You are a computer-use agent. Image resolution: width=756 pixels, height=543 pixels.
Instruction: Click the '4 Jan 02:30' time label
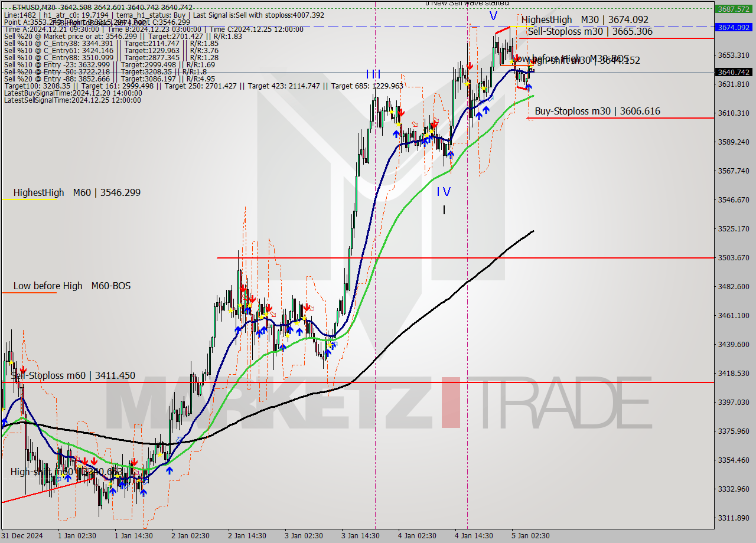pyautogui.click(x=417, y=536)
